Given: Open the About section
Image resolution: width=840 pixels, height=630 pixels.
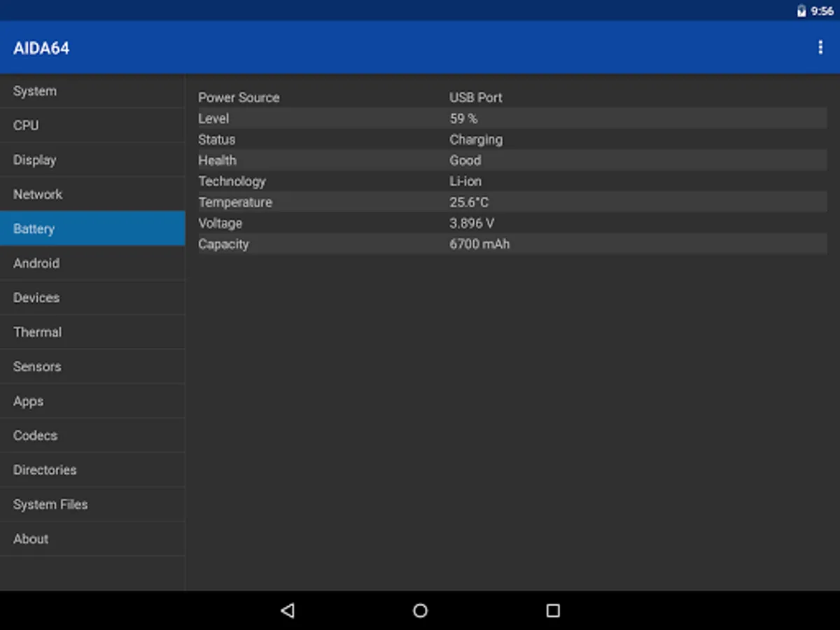Looking at the screenshot, I should point(92,539).
